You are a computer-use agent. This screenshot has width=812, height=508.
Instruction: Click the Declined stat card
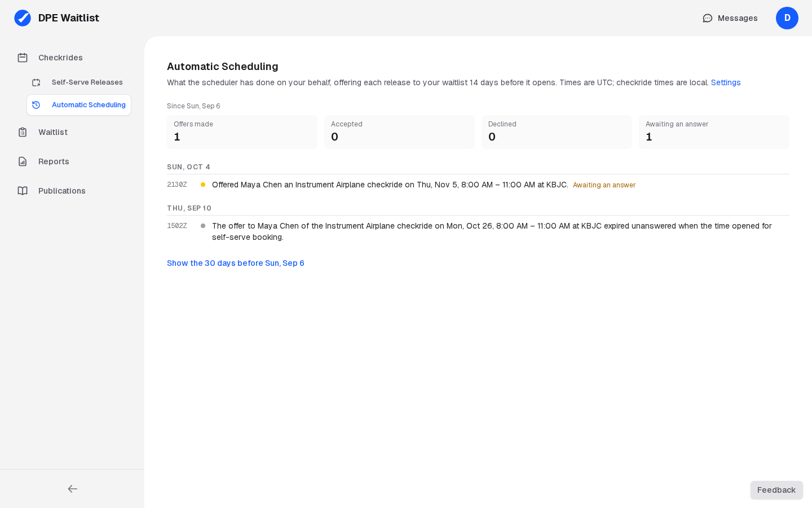557,132
